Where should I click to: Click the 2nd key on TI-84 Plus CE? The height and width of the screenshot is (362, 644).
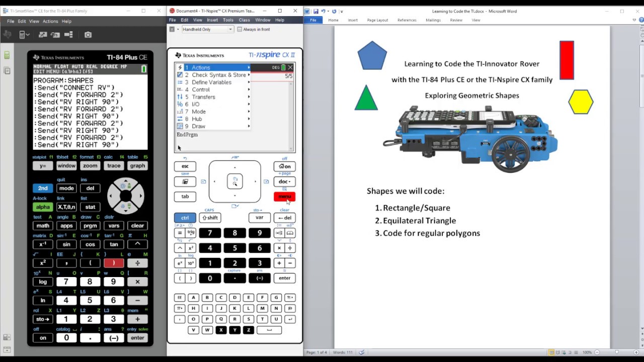click(43, 188)
